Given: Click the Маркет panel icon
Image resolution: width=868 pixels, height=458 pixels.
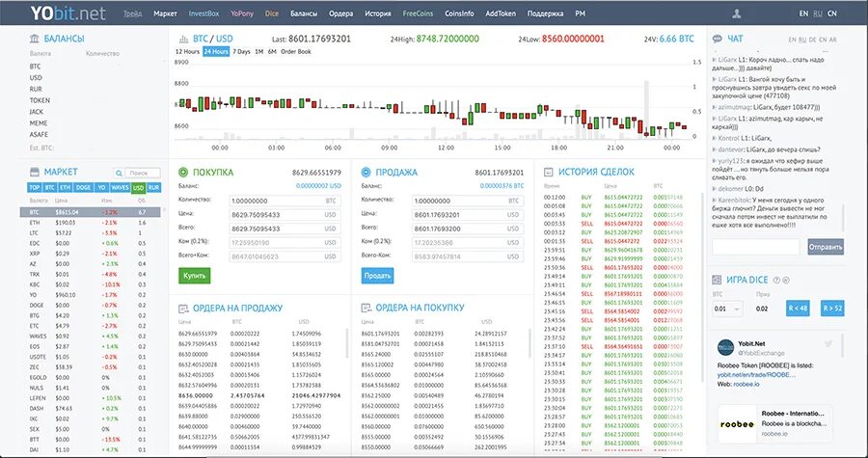Looking at the screenshot, I should click(x=35, y=172).
